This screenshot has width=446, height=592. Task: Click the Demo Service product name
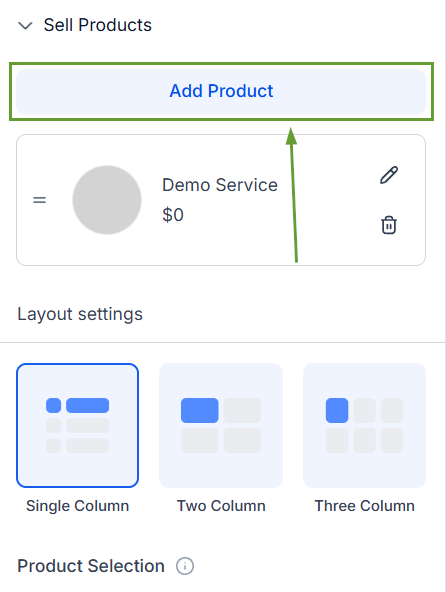pyautogui.click(x=220, y=185)
